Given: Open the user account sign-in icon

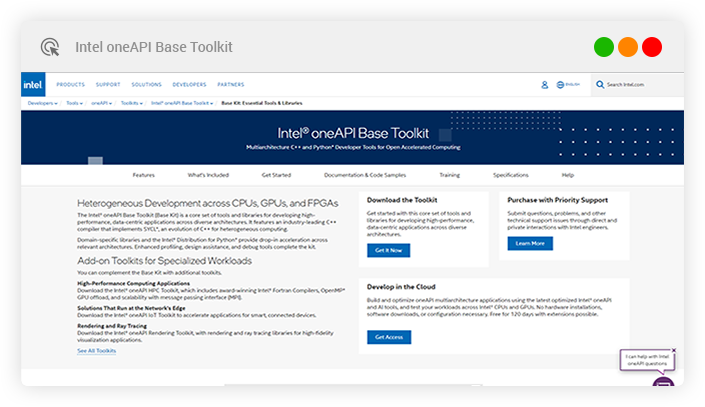Looking at the screenshot, I should pyautogui.click(x=544, y=85).
